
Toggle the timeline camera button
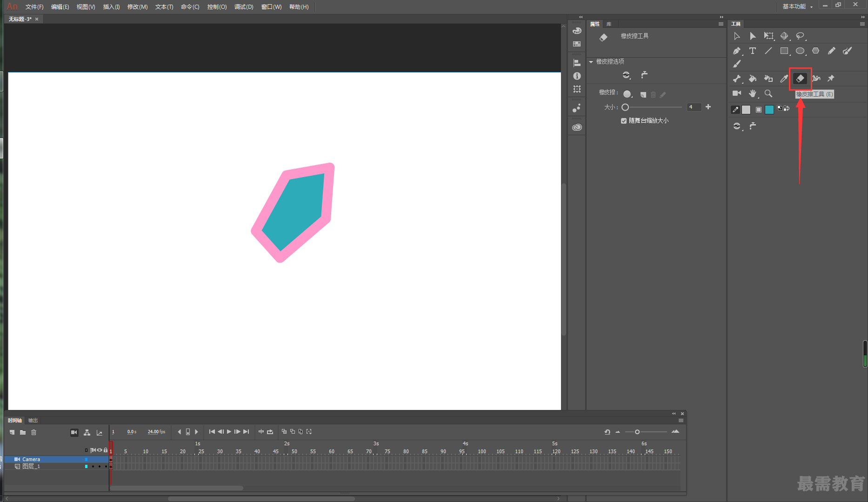tap(74, 432)
